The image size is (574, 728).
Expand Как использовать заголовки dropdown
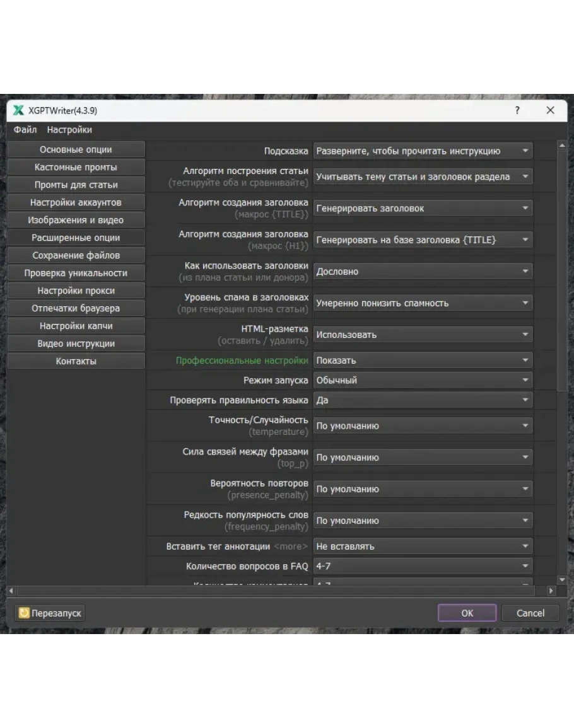423,272
